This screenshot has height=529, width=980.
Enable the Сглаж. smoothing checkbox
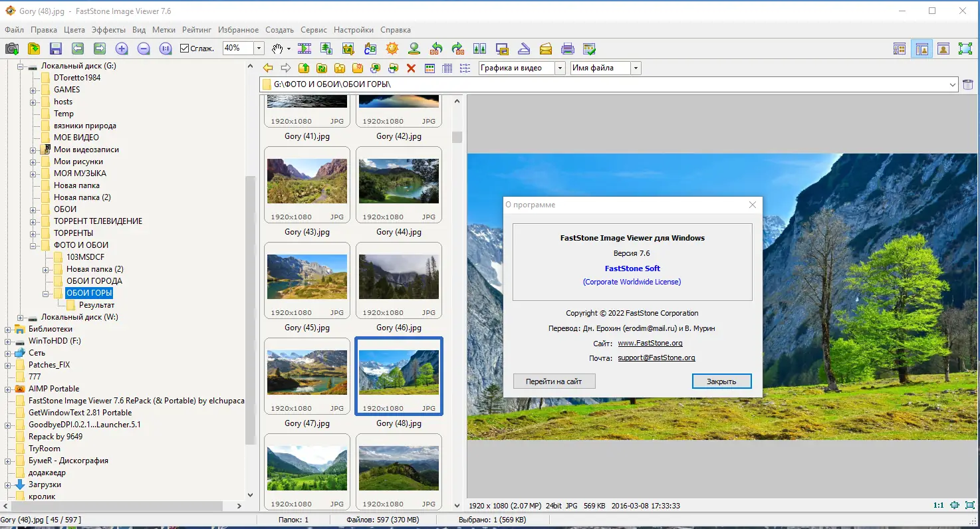coord(184,48)
